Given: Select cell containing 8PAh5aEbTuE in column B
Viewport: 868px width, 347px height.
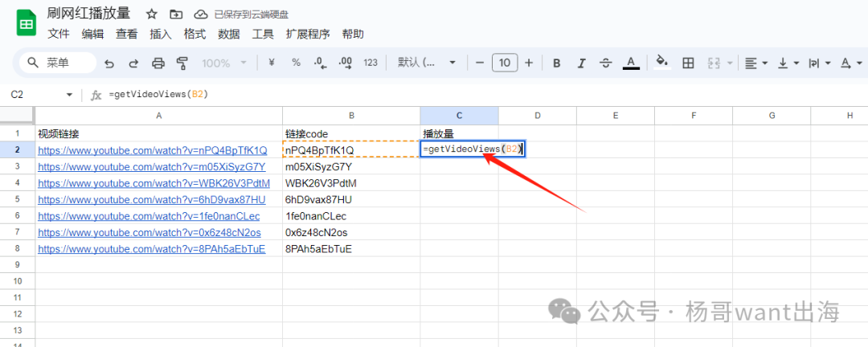Looking at the screenshot, I should coord(351,249).
